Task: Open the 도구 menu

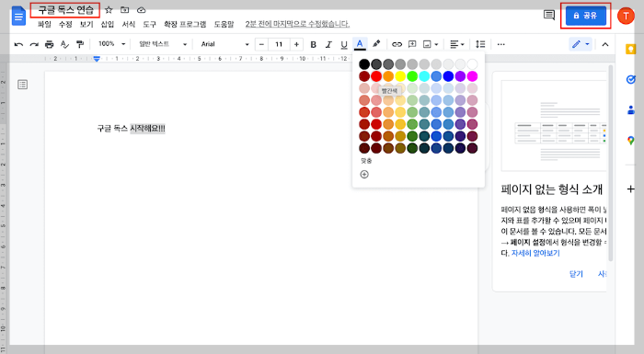Action: [149, 24]
